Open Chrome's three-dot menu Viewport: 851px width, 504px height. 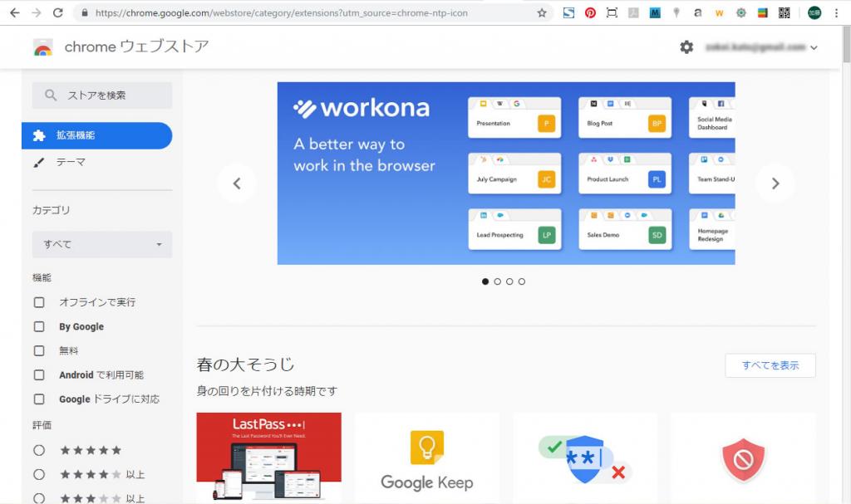(836, 13)
